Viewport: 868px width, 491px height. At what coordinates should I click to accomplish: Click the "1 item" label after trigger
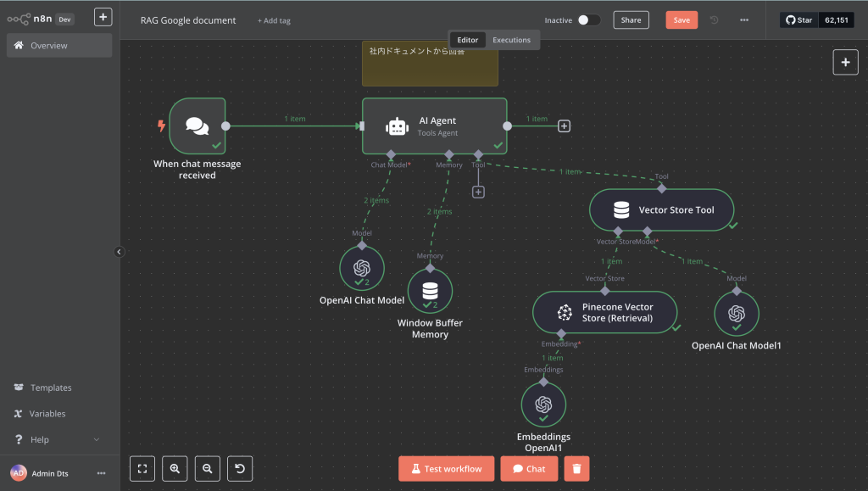point(294,119)
